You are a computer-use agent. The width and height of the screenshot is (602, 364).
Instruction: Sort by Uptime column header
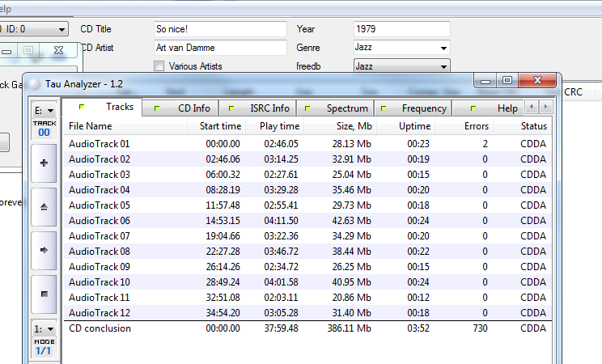pyautogui.click(x=406, y=126)
